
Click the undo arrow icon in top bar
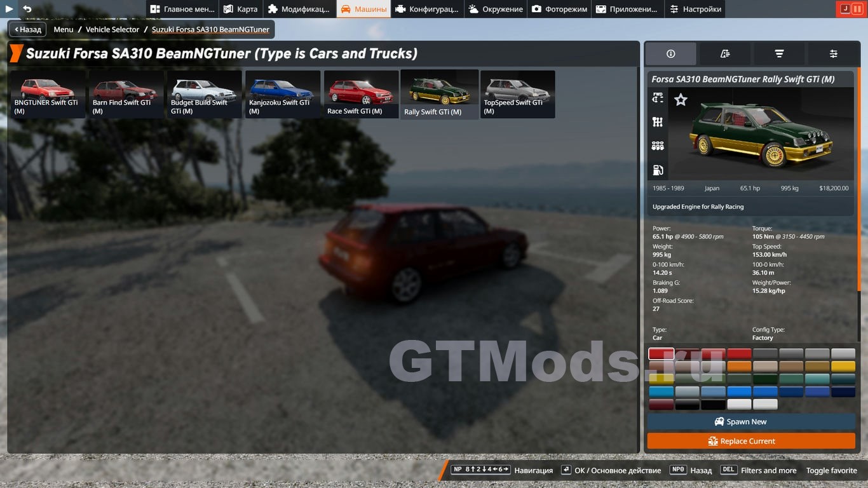[27, 9]
